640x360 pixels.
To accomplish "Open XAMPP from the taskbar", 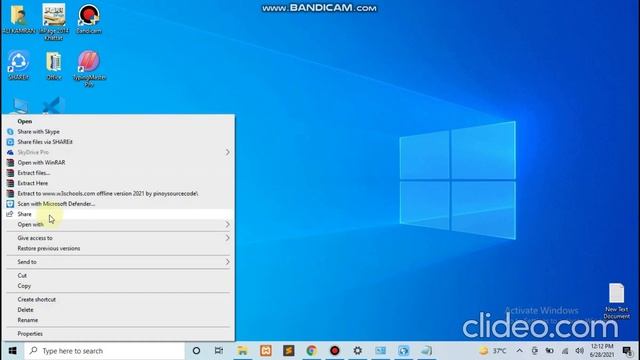I will coord(266,351).
